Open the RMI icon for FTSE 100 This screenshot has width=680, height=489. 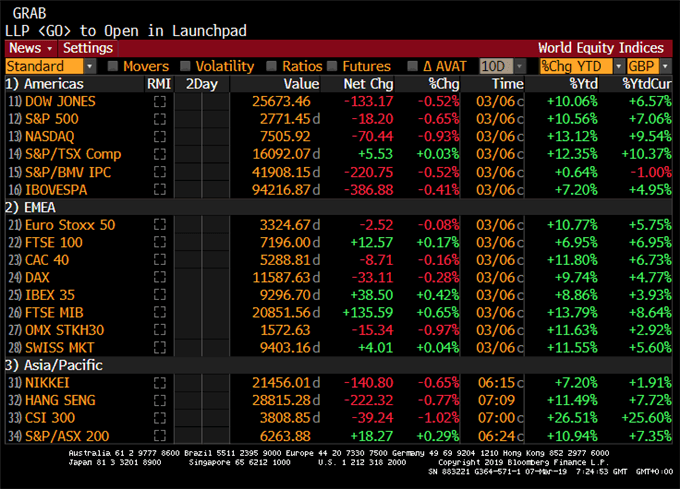(160, 242)
